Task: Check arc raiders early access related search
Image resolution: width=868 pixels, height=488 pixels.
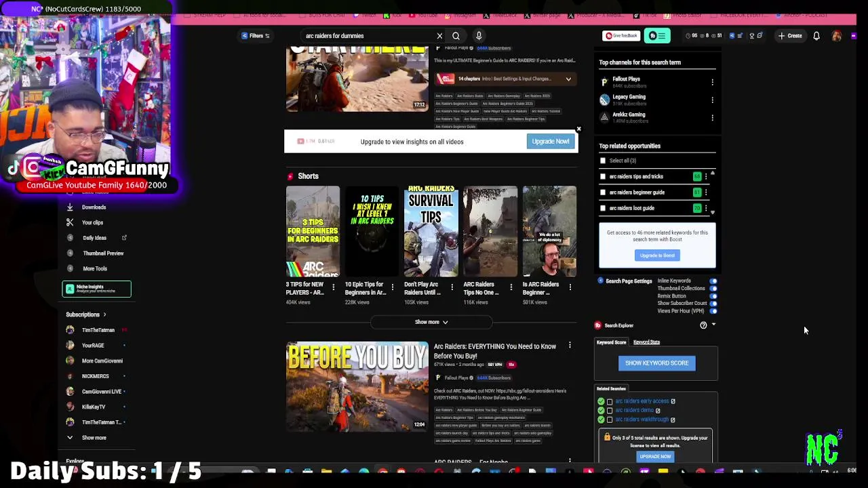Action: pos(610,401)
